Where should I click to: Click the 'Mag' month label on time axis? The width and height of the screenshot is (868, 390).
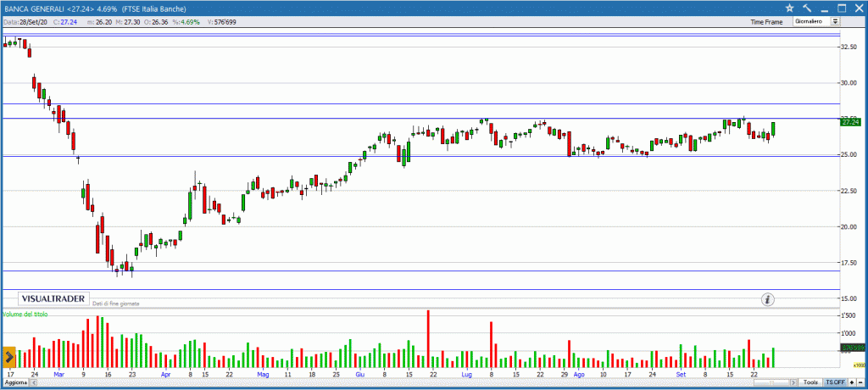coord(263,375)
